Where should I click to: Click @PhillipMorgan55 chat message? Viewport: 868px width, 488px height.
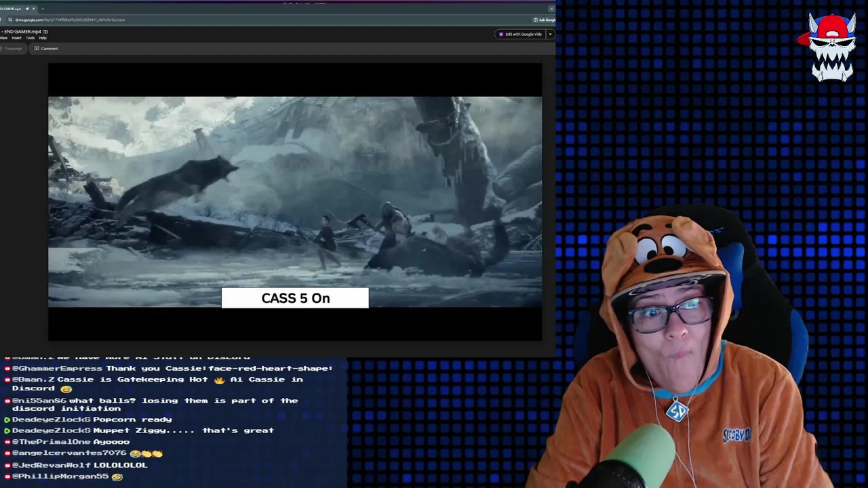(x=63, y=476)
